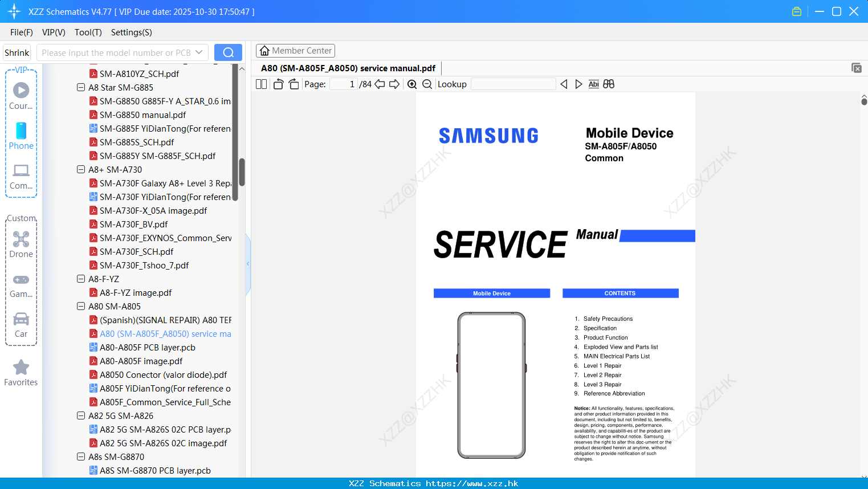Open A80-A805F image.pdf
Screen dimensions: 868x489
(136, 361)
